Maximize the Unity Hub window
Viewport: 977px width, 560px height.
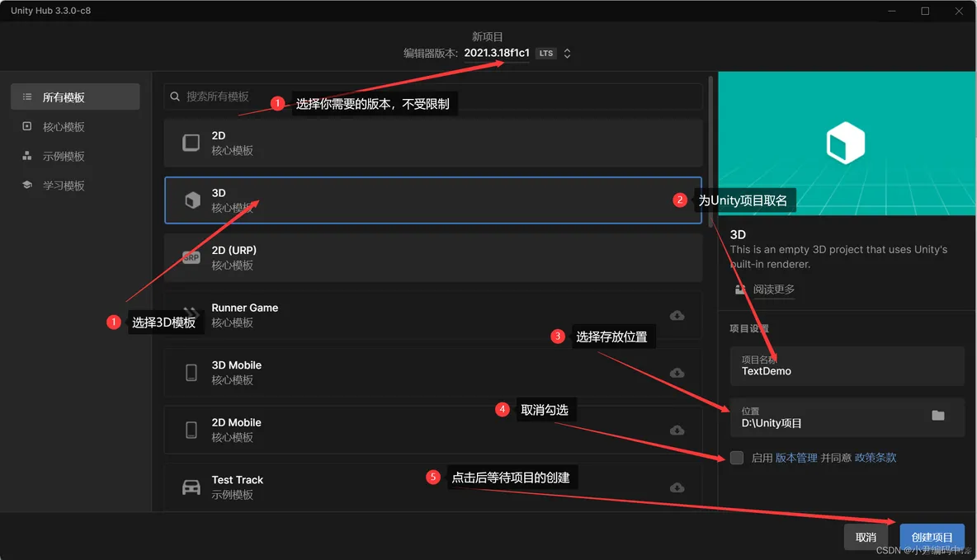925,12
